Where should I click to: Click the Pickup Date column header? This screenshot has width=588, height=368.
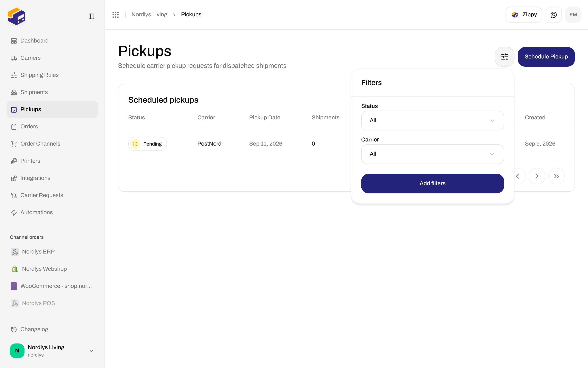265,118
